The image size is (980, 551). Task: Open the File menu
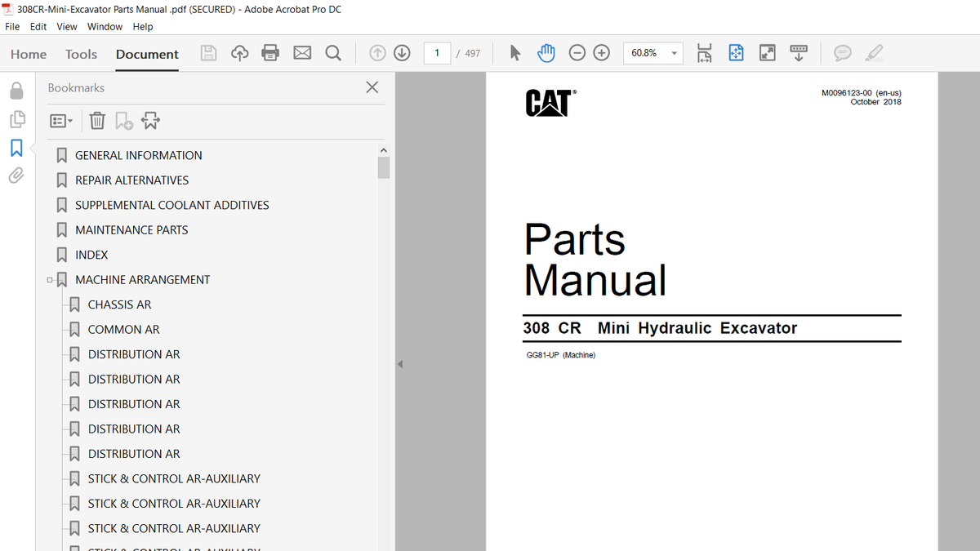[x=12, y=26]
